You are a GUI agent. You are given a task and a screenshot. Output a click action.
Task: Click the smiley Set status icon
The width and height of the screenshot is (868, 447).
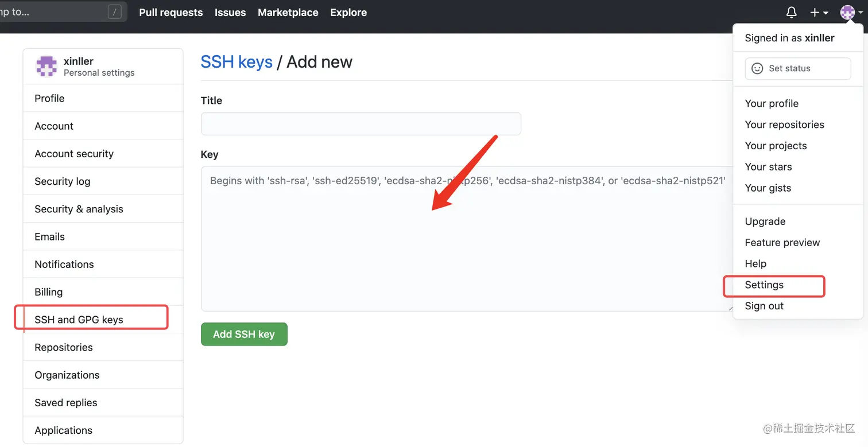(757, 68)
